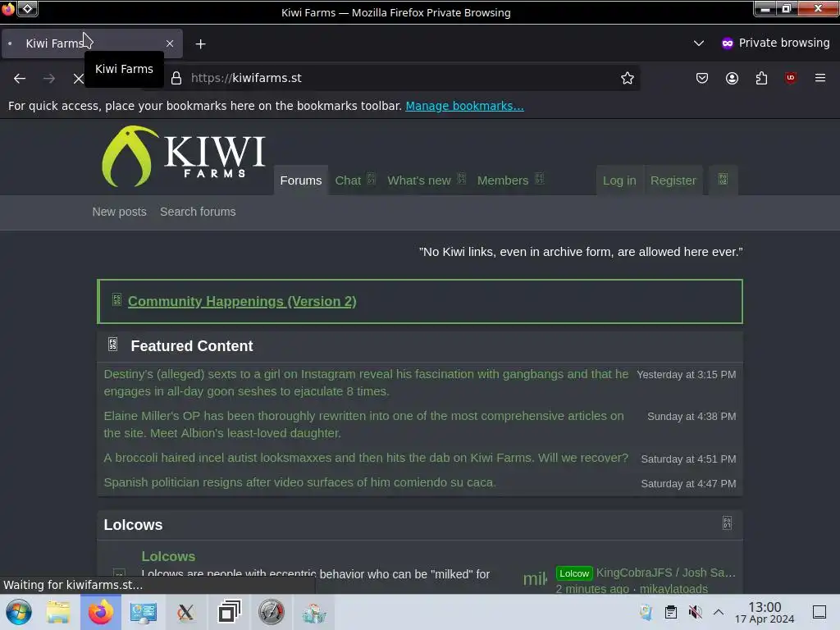
Task: Open the Destiny's alleged sexts featured thread
Action: [x=366, y=382]
